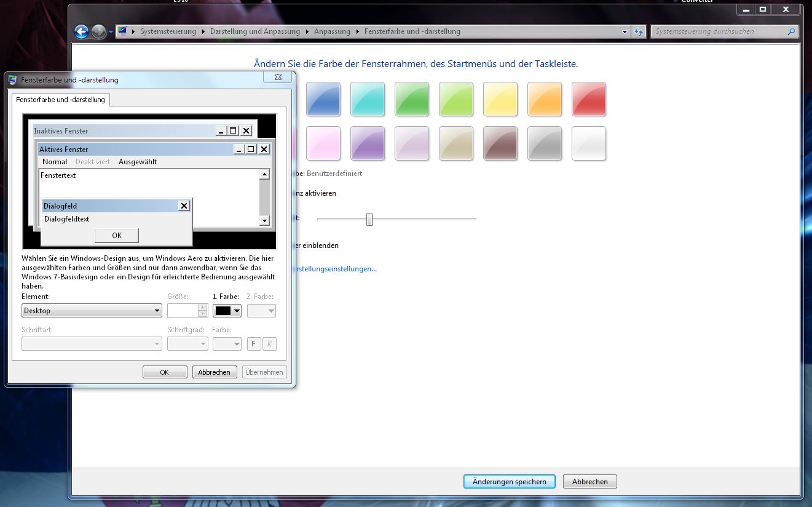Open the Schriftgrad font size dropdown
Screen dimensions: 812x507
[x=187, y=344]
